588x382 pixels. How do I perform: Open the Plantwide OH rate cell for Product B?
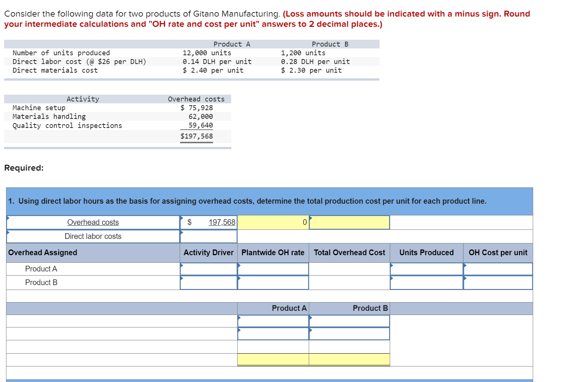tap(273, 282)
